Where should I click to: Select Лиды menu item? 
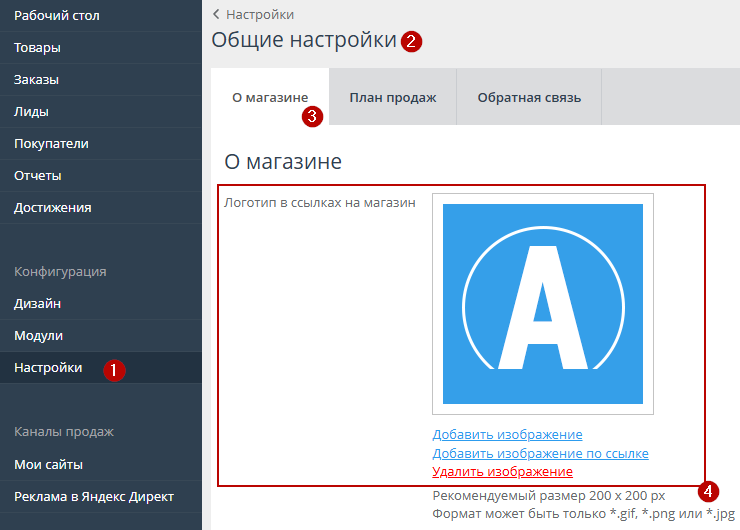click(x=31, y=111)
